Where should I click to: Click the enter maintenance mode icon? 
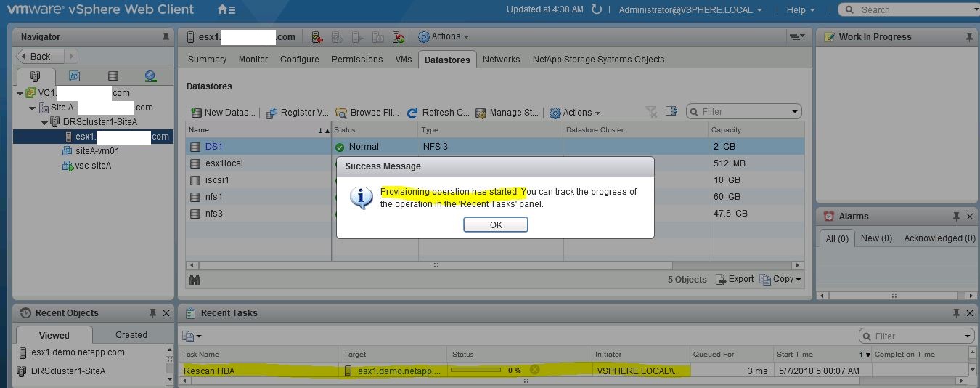338,37
